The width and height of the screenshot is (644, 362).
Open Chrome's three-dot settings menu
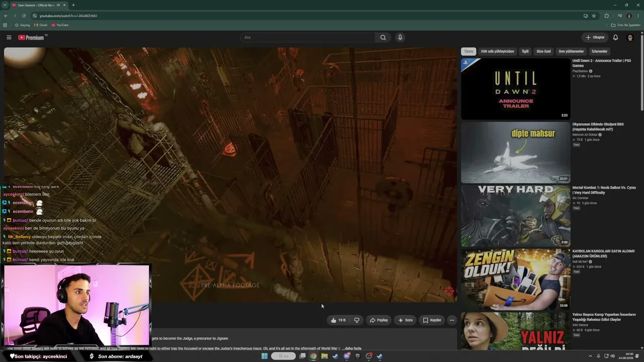pos(638,16)
